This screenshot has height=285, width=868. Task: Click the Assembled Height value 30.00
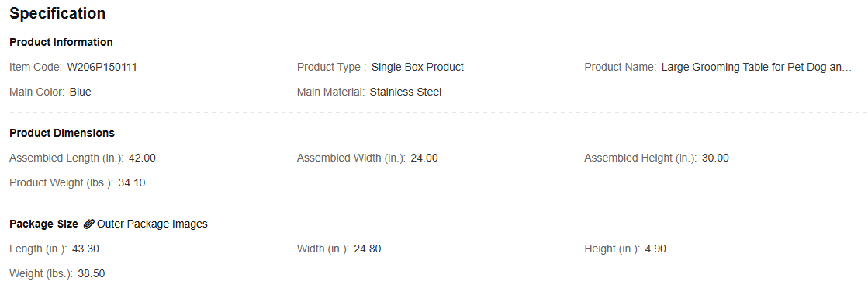715,158
